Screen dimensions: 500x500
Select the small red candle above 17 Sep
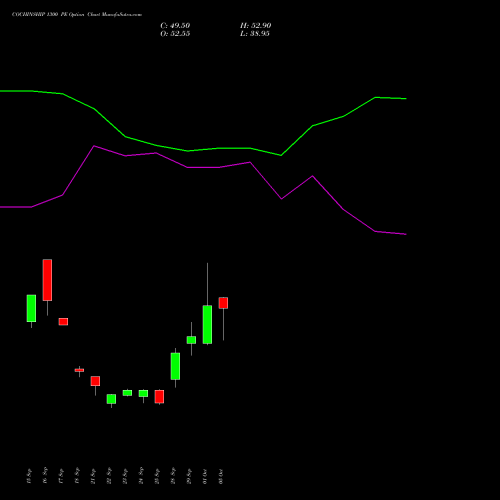(x=63, y=322)
